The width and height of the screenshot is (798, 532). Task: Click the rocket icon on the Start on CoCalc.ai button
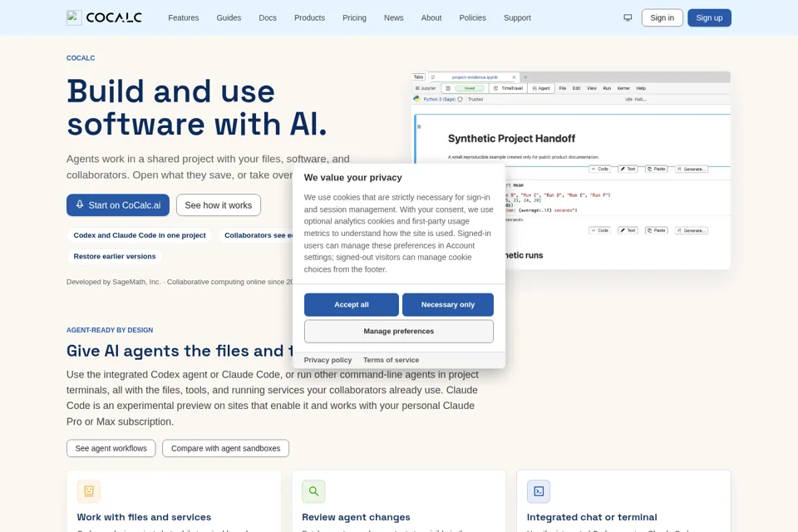[80, 204]
